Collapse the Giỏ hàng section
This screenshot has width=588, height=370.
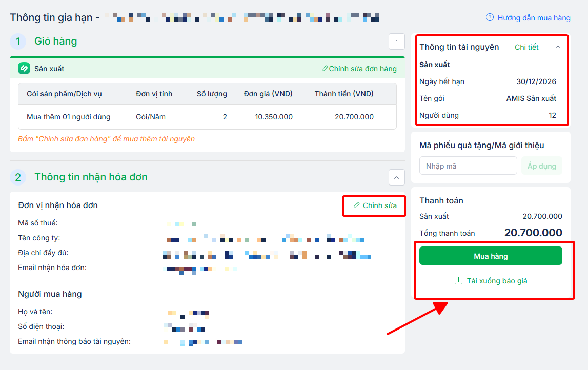tap(397, 41)
